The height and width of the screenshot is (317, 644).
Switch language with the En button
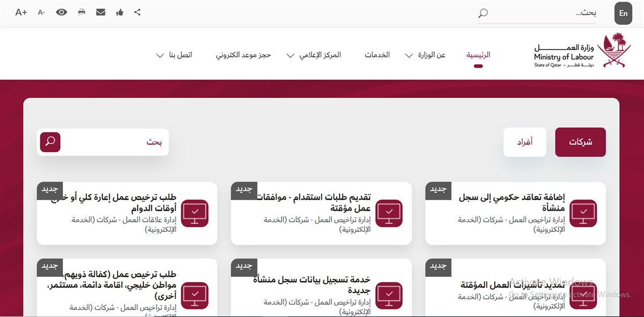point(623,13)
